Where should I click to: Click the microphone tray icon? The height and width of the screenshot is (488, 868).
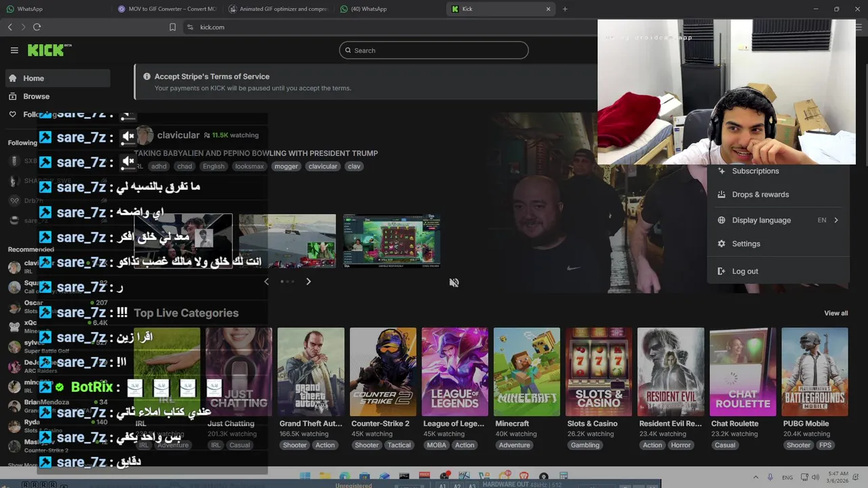tap(771, 477)
